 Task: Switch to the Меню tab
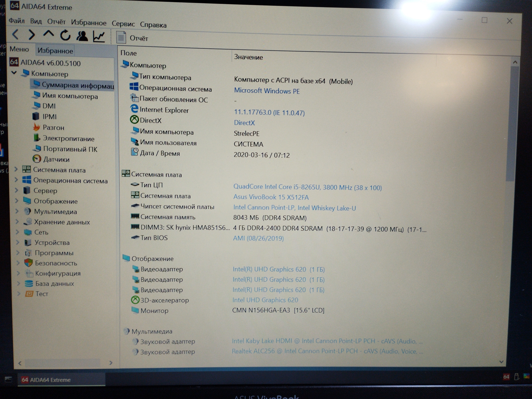click(x=19, y=49)
